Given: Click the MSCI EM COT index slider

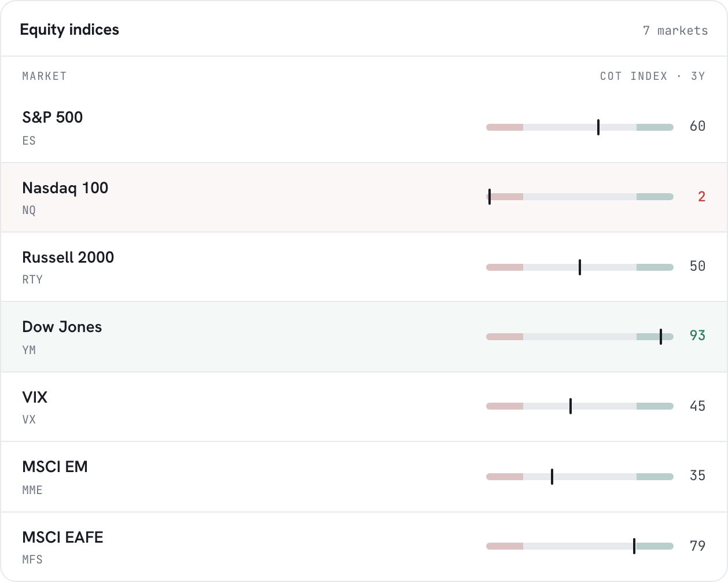Looking at the screenshot, I should 580,477.
